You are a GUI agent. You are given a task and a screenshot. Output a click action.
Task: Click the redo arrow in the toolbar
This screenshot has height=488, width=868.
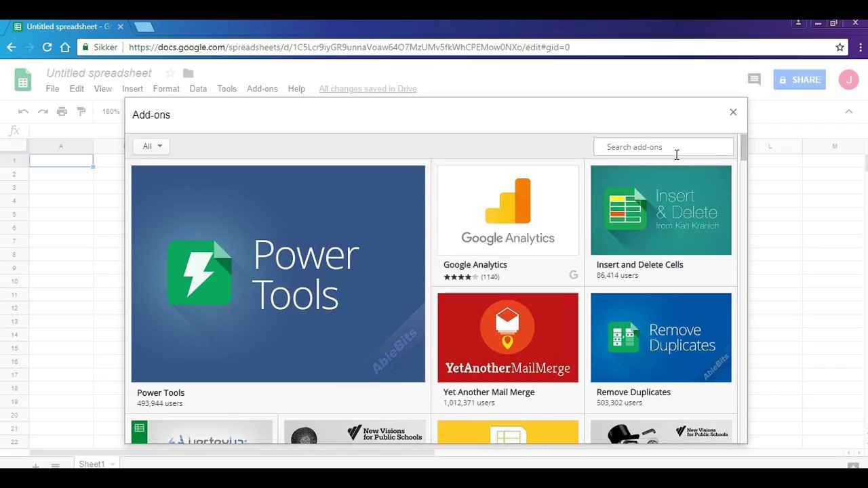[x=43, y=111]
